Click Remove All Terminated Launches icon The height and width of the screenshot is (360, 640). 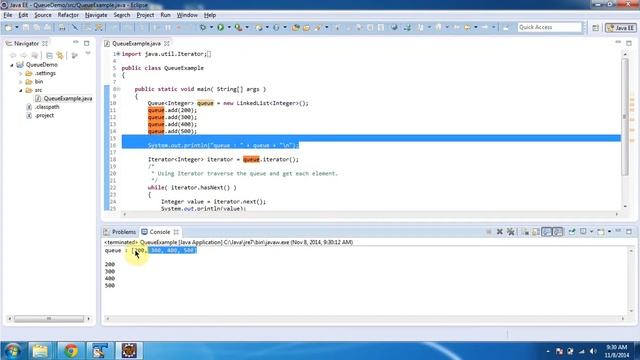point(511,232)
